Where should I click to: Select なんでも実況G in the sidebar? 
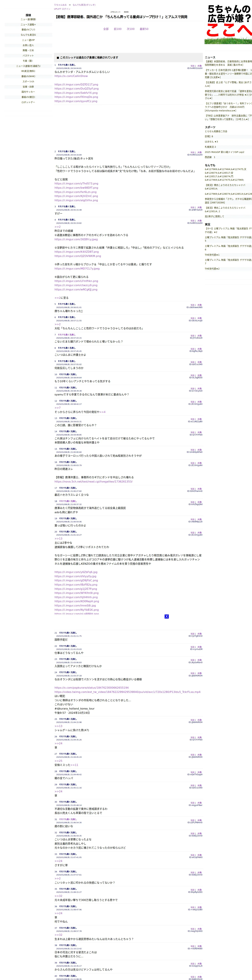click(x=28, y=35)
